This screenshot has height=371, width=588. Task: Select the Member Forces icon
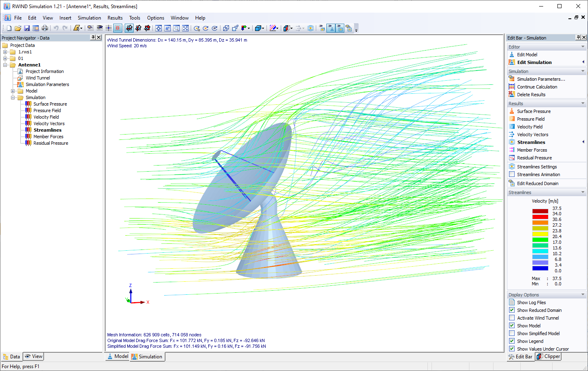coord(512,150)
